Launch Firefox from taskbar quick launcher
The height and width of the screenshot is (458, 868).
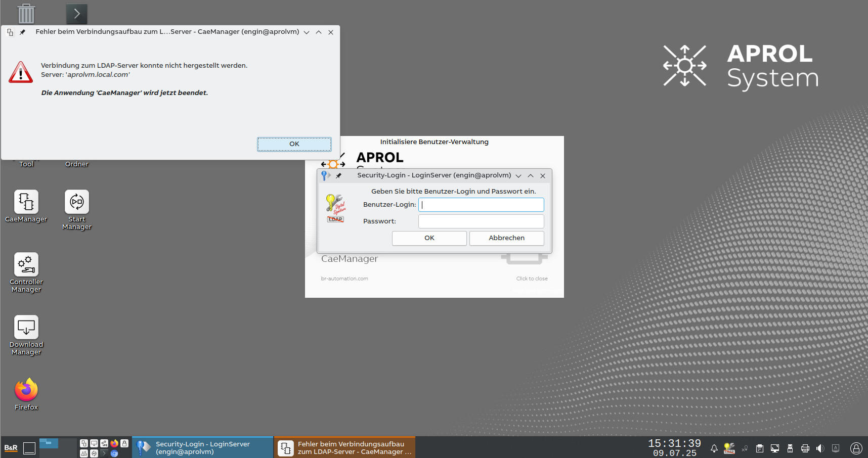coord(114,443)
